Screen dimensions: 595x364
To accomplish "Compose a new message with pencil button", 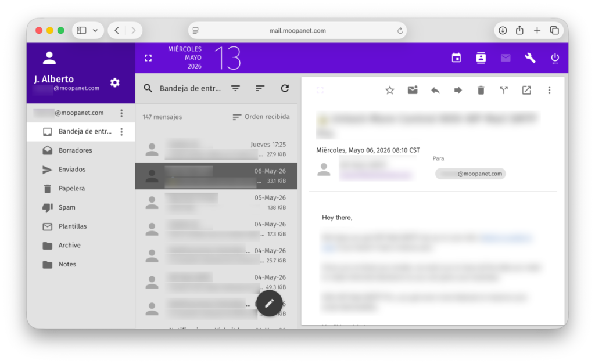I will 270,303.
